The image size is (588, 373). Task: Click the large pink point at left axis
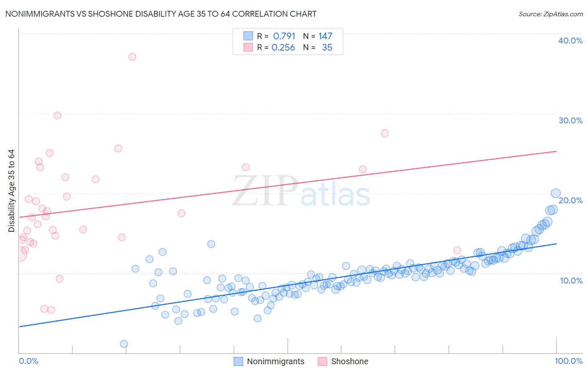[x=19, y=254]
